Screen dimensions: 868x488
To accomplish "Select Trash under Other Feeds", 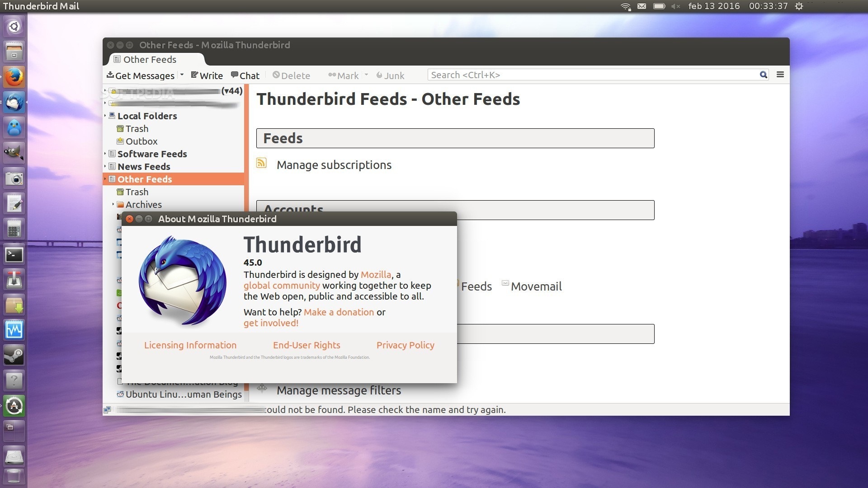I will [137, 192].
